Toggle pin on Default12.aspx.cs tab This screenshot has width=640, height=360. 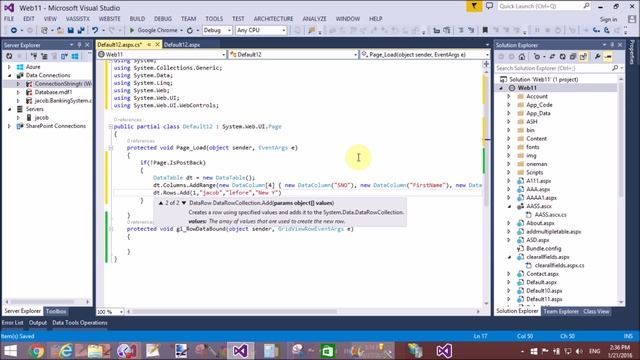pos(149,44)
